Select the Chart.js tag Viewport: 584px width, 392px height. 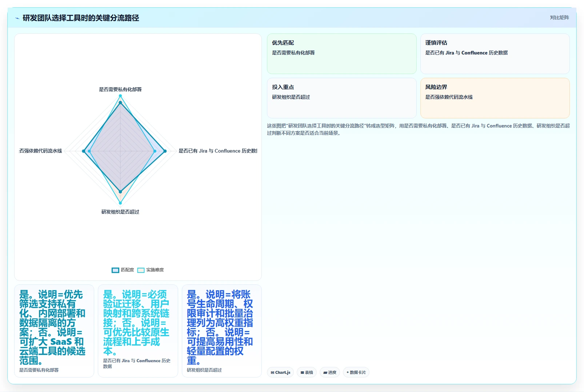(280, 372)
